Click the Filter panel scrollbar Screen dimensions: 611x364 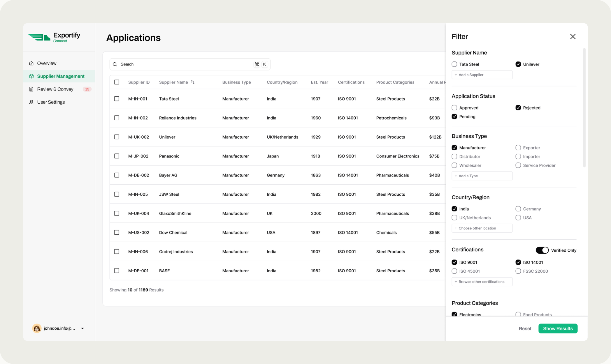click(584, 108)
